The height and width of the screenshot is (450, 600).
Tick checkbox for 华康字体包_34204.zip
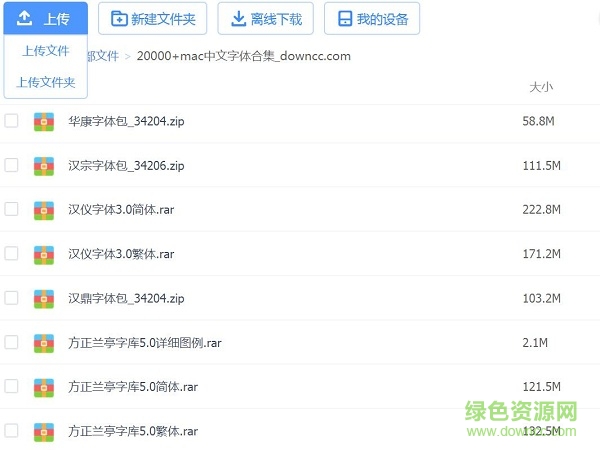(11, 121)
